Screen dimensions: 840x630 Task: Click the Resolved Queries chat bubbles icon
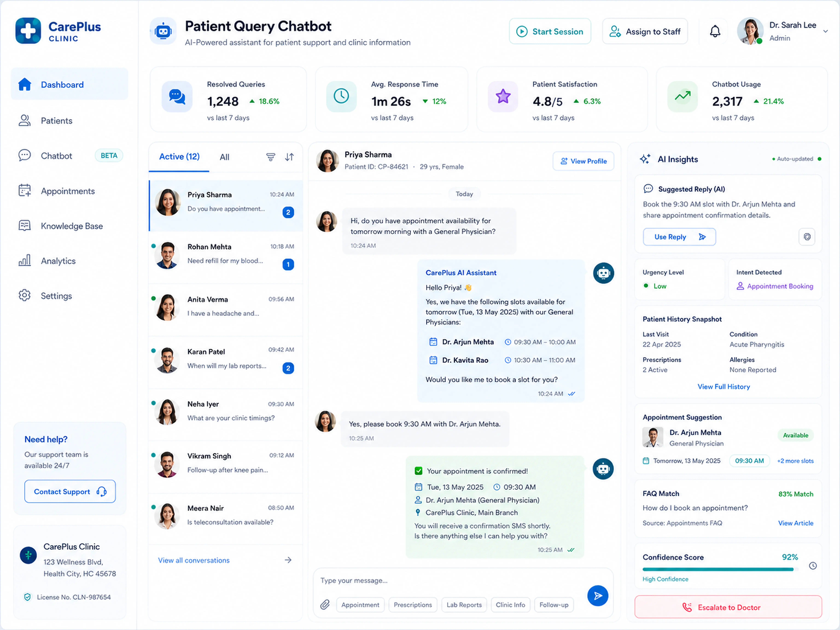(177, 97)
